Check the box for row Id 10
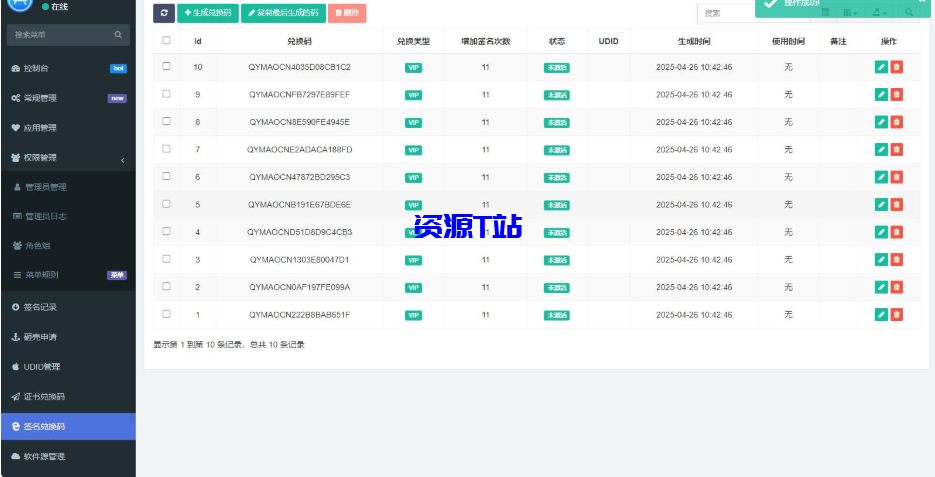 pyautogui.click(x=166, y=66)
